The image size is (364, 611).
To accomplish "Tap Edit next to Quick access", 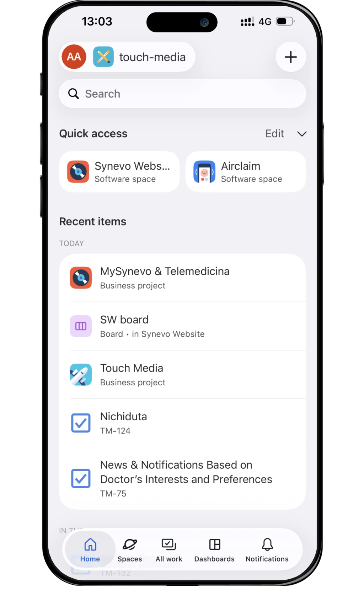I will click(274, 134).
